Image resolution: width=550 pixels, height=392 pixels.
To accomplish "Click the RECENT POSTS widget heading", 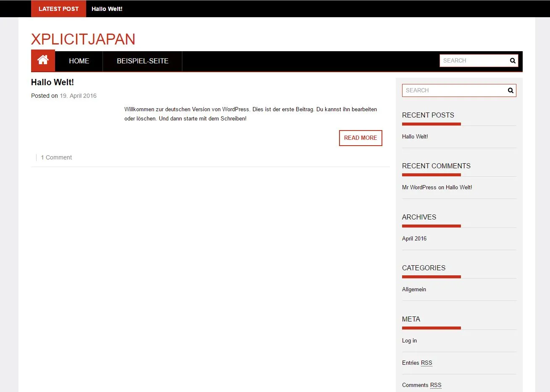I will [428, 115].
